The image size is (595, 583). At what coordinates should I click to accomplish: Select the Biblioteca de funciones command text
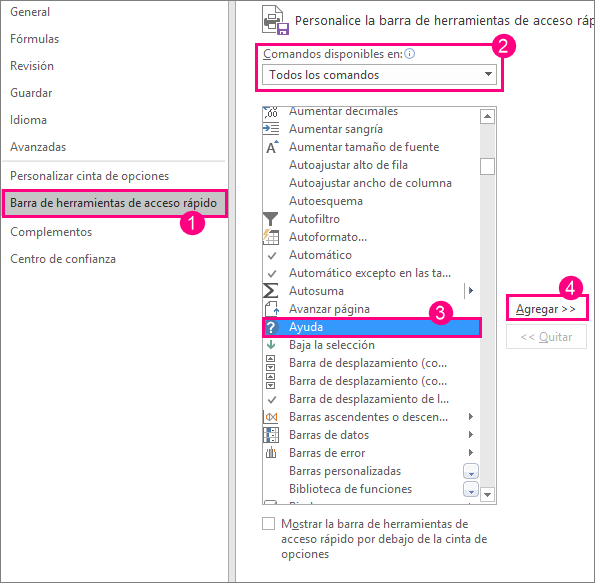[350, 489]
